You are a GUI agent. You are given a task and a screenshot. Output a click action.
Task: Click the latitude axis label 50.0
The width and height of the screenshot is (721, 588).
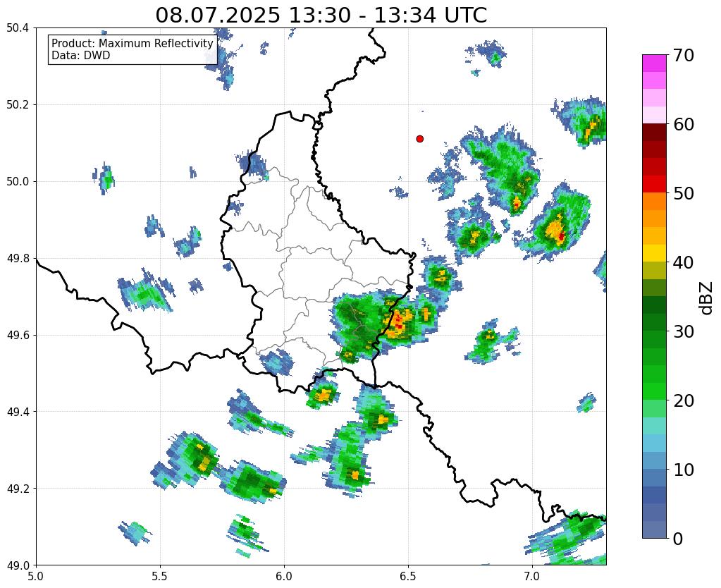coord(18,182)
